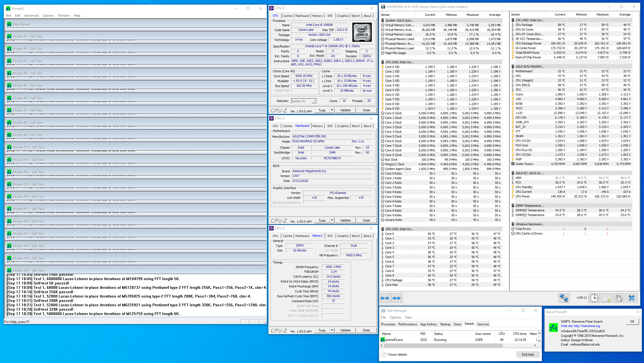The image size is (644, 363).
Task: Open Prime95 Test menu
Action: point(8,16)
